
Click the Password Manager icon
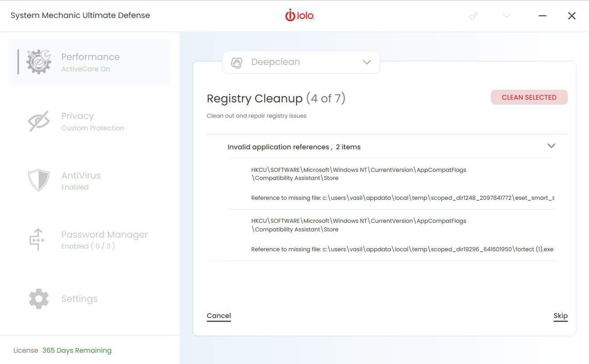(37, 240)
